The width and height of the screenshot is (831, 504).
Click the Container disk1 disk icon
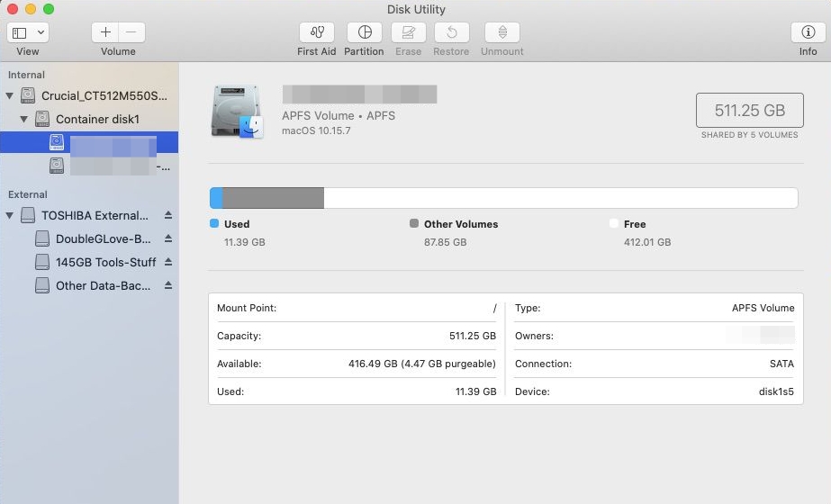click(42, 119)
